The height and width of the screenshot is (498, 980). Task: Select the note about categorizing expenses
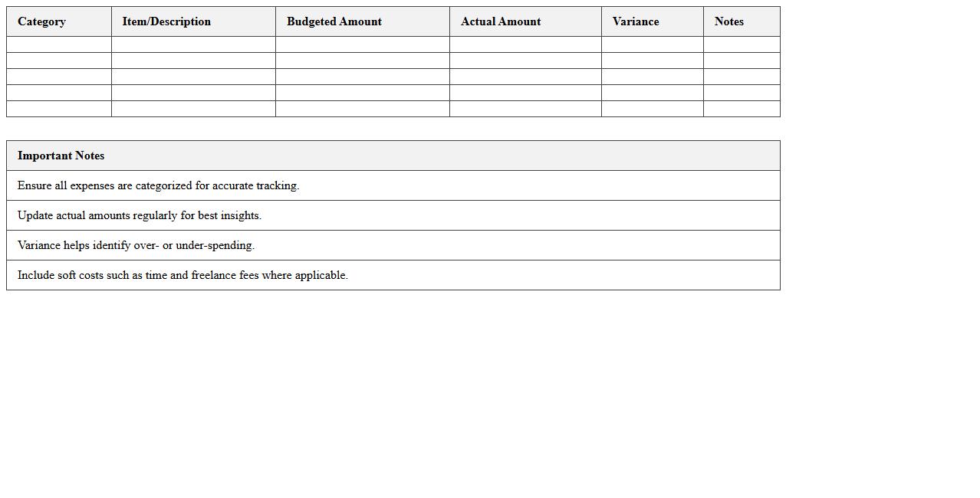[159, 185]
